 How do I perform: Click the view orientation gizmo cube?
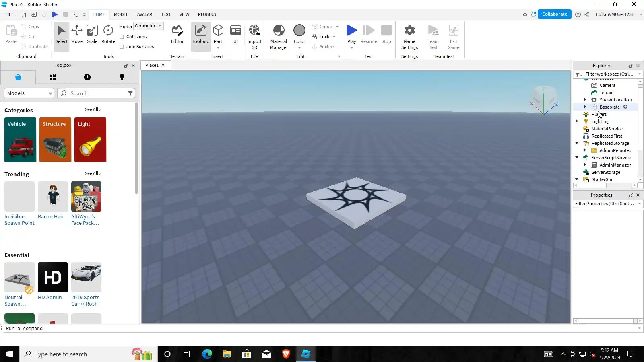[544, 99]
